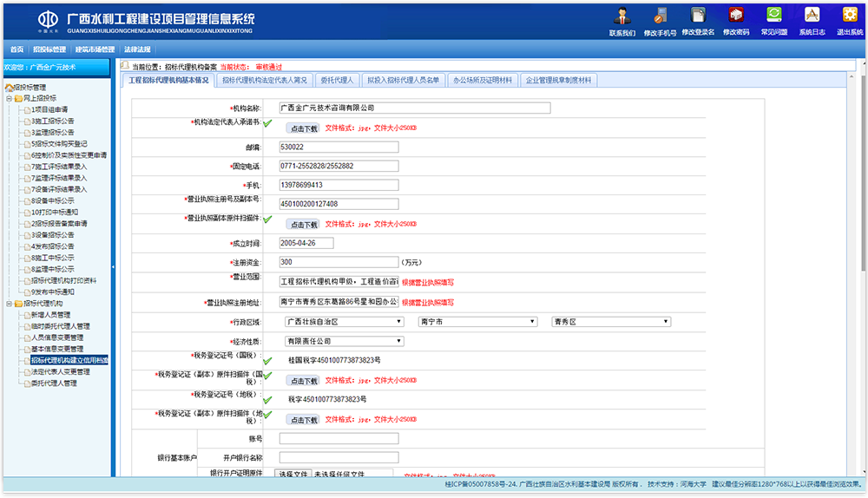The image size is (868, 498).
Task: Collapse the 网上招投标 tree node
Action: [9, 99]
